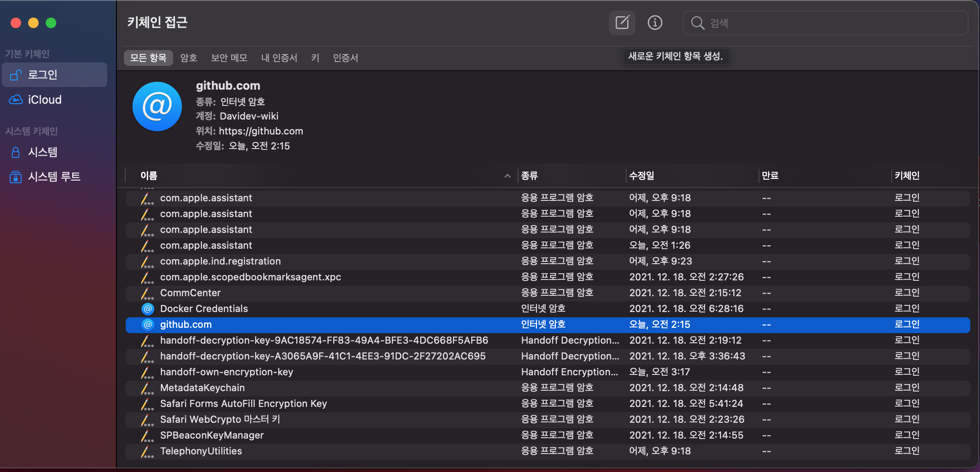Select the CommCenter row
Screen dimensions: 980x472
pos(548,293)
